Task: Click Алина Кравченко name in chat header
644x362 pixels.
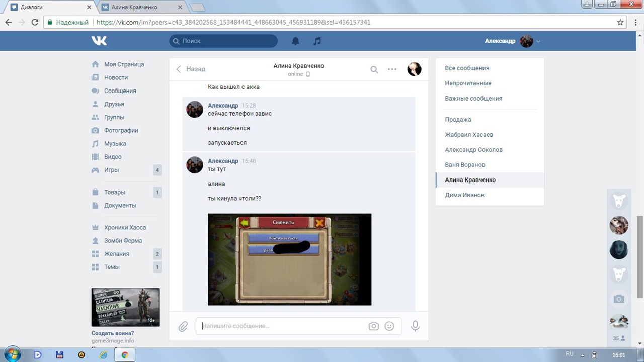Action: tap(298, 66)
